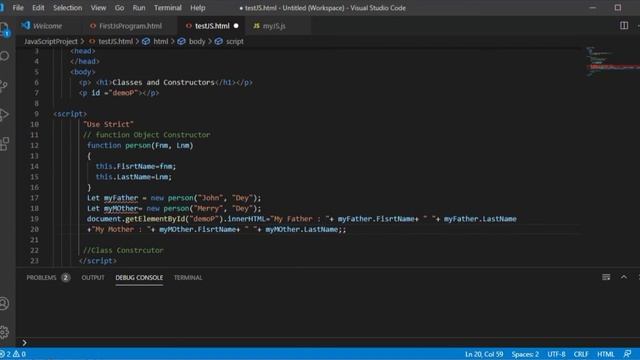Select language mode HTML in status bar

click(x=605, y=354)
